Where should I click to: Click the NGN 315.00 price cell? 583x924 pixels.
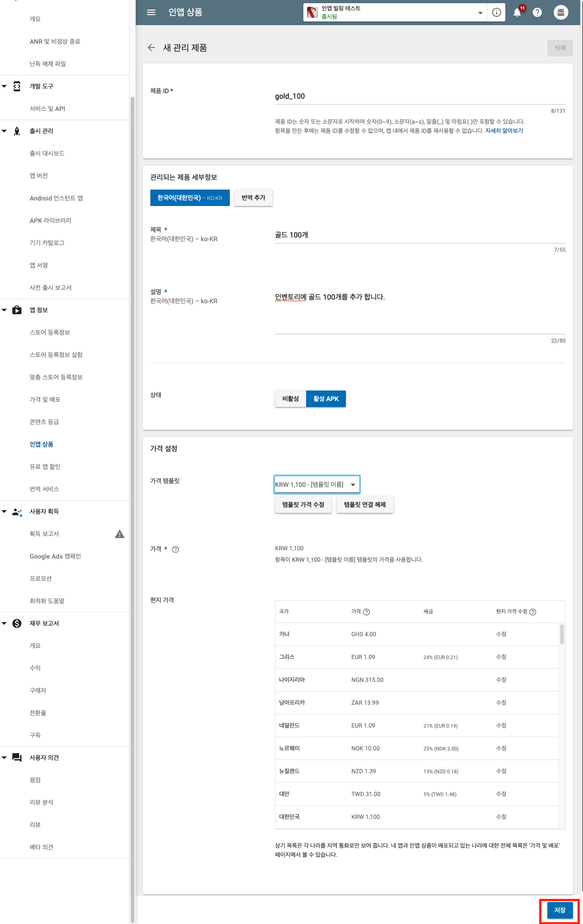(367, 680)
